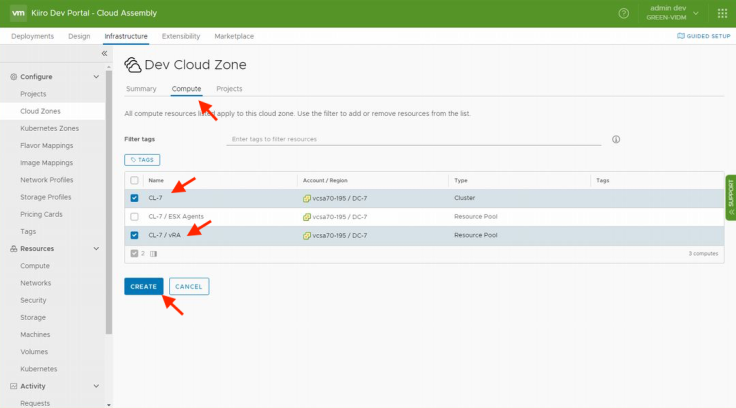The image size is (736, 408).
Task: Click the sidebar vertical scrollbar
Action: (x=109, y=202)
